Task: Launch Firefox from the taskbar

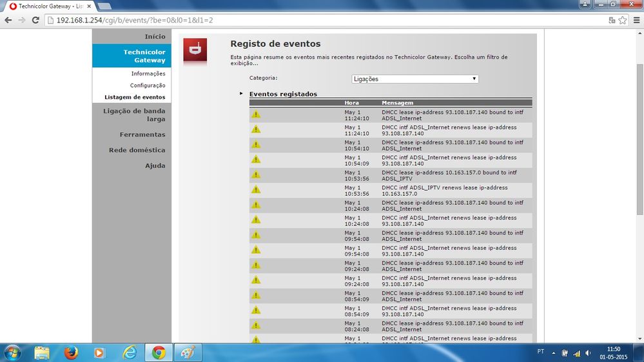Action: click(71, 352)
